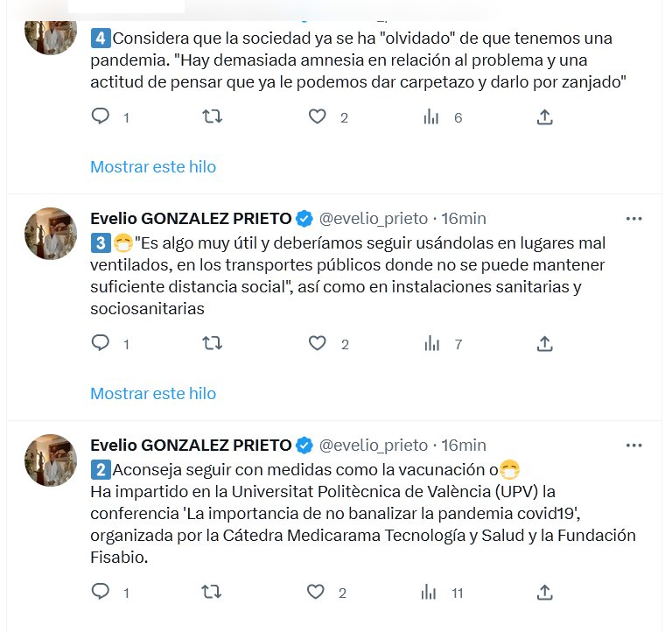672x632 pixels.
Task: Open the 16min timestamp on tweet numbered 2
Action: tap(464, 446)
